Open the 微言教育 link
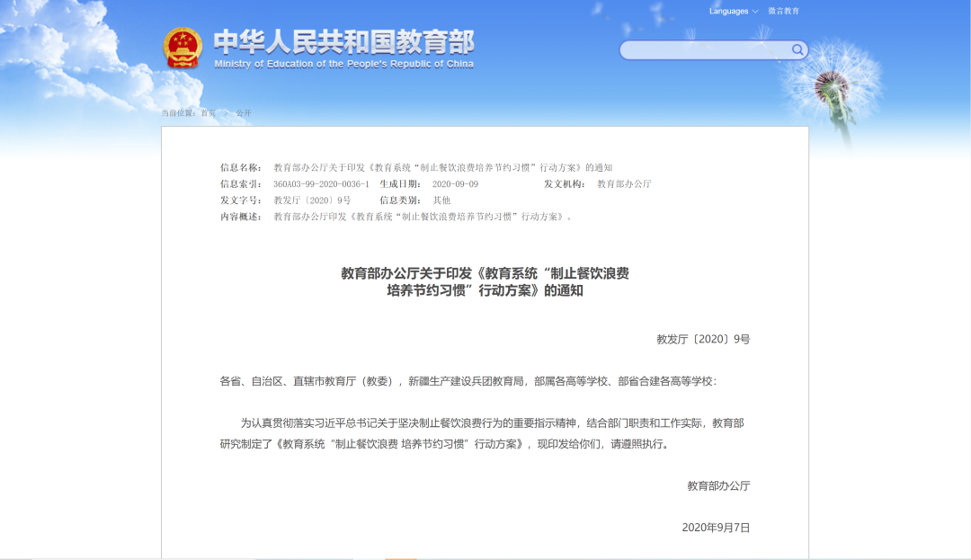This screenshot has width=971, height=560. tap(783, 11)
